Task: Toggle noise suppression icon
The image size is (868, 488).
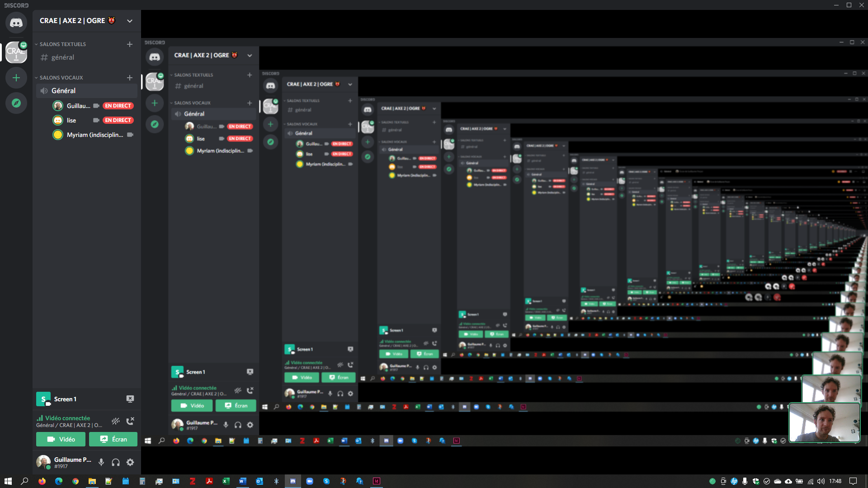Action: point(116,421)
